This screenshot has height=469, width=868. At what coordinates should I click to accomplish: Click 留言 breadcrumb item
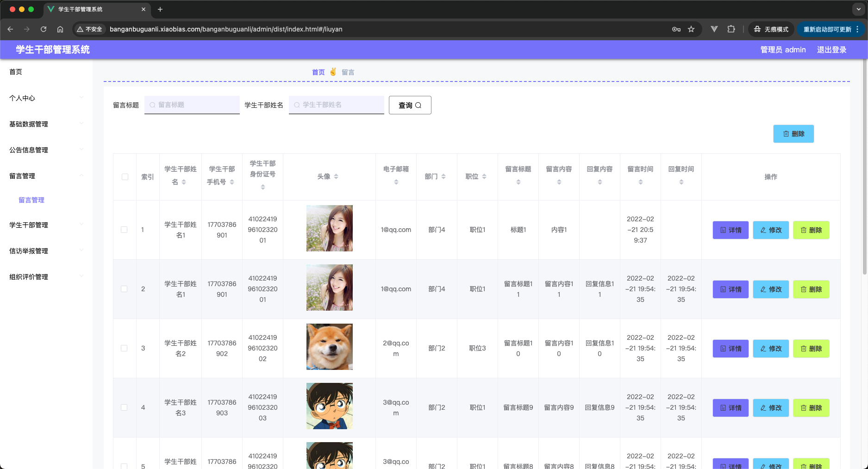348,72
